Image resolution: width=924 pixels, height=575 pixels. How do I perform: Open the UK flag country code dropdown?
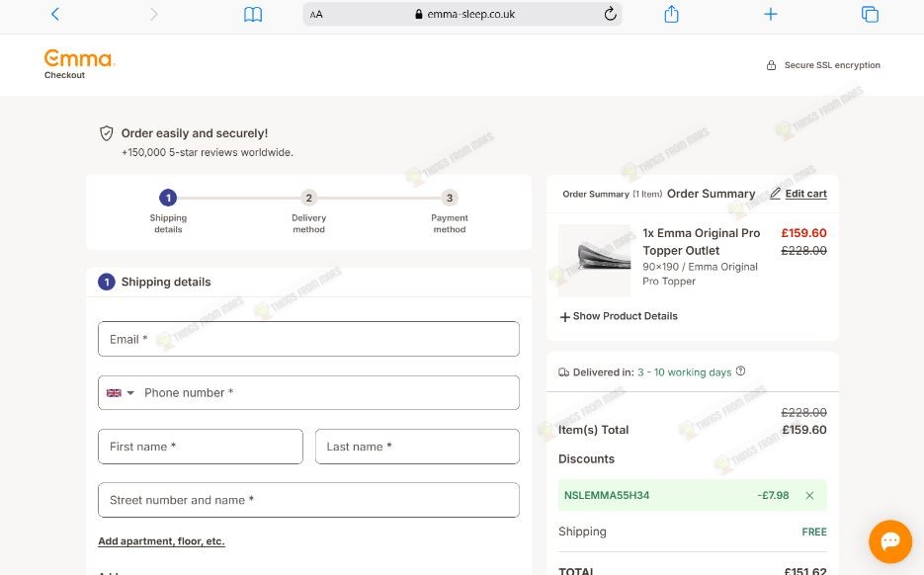(x=121, y=393)
